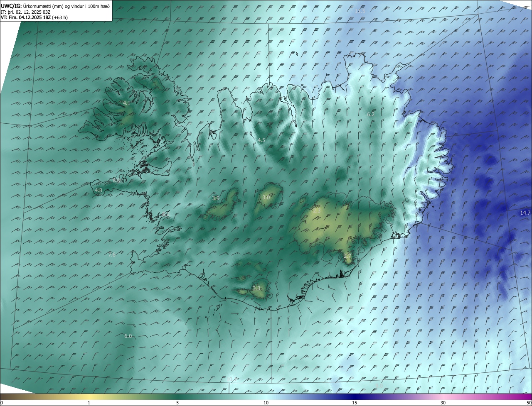Image resolution: width=532 pixels, height=406 pixels.
Task: Click the '1' tick label on the color scale
Action: (89, 403)
